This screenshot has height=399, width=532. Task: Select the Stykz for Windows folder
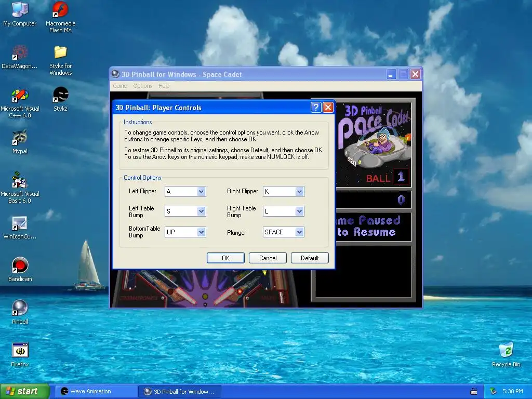60,60
